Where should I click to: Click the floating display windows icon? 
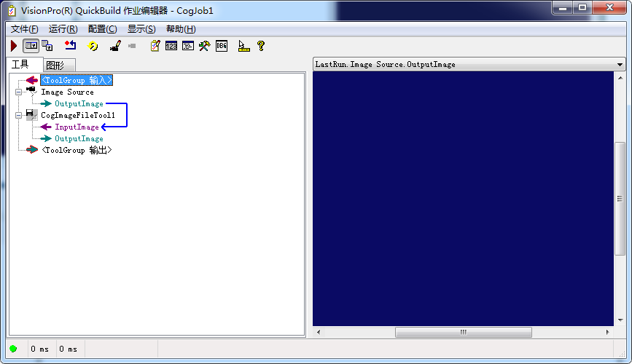(47, 46)
